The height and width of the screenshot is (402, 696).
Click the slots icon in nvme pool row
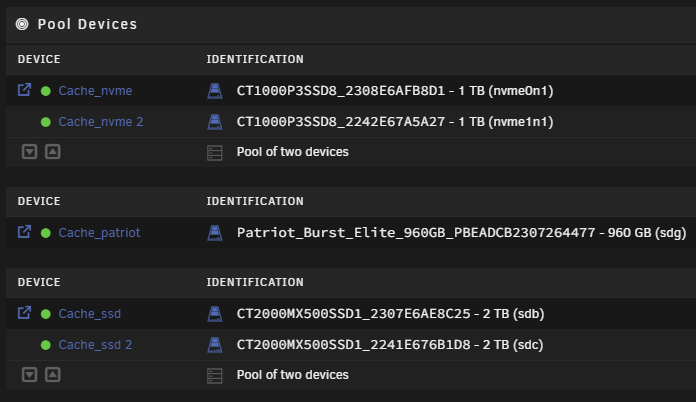coord(215,153)
